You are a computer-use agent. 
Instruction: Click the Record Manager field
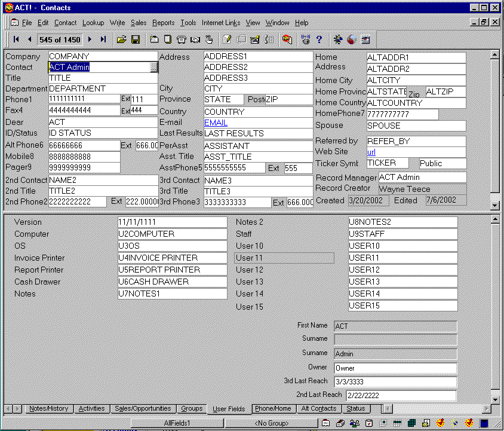pyautogui.click(x=422, y=178)
